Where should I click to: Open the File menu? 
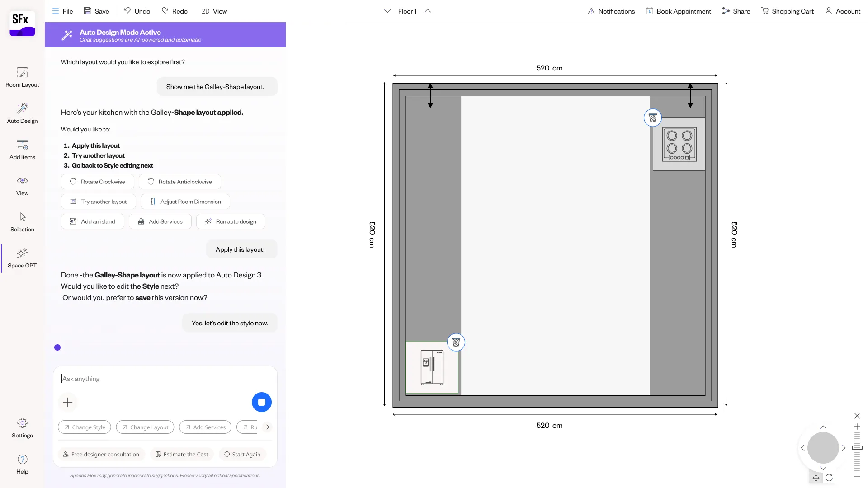click(62, 11)
